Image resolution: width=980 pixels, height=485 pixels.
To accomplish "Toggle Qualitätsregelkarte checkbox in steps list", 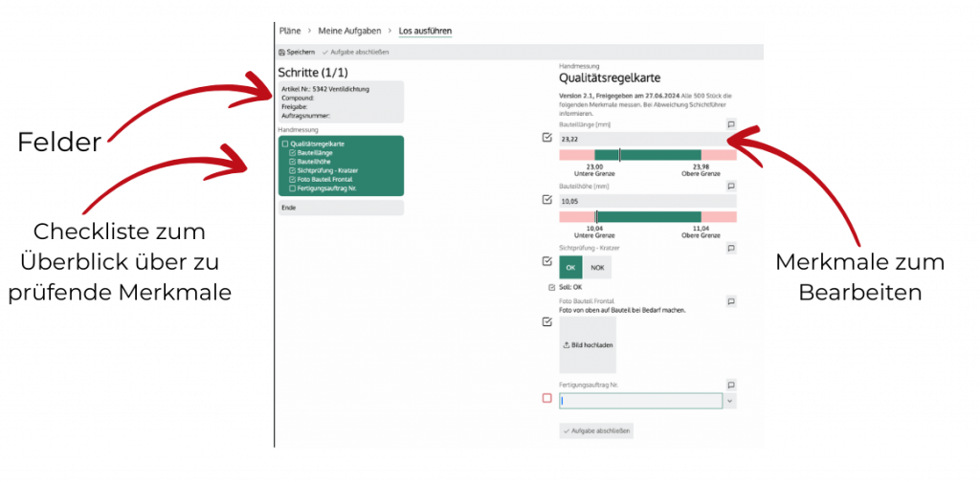I will (x=284, y=143).
